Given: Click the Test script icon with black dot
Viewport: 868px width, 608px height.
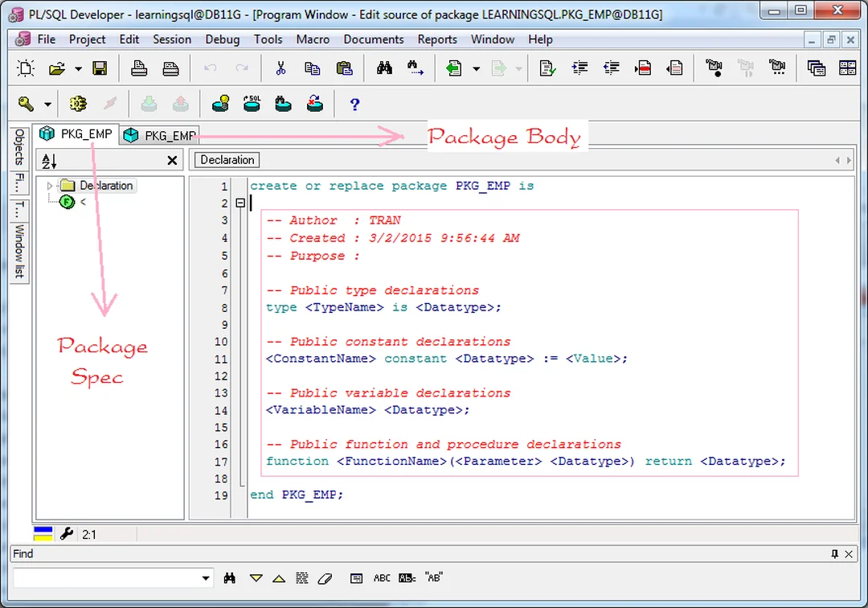Looking at the screenshot, I should tap(714, 68).
